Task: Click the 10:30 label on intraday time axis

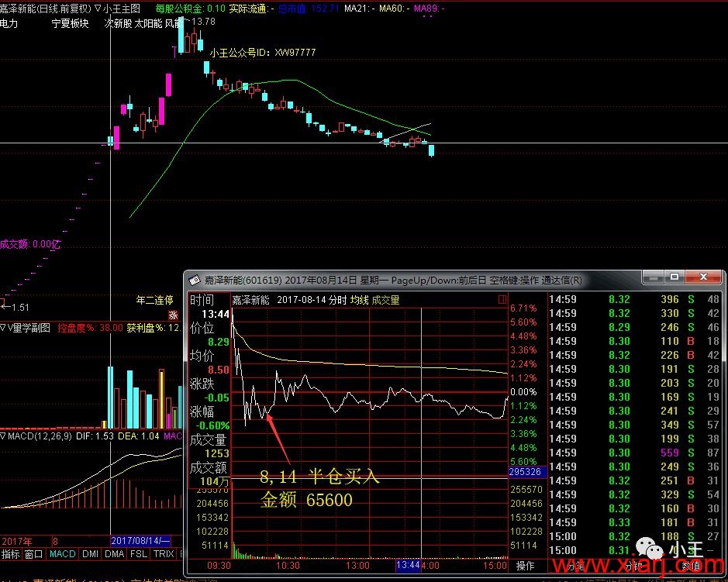Action: tap(288, 566)
